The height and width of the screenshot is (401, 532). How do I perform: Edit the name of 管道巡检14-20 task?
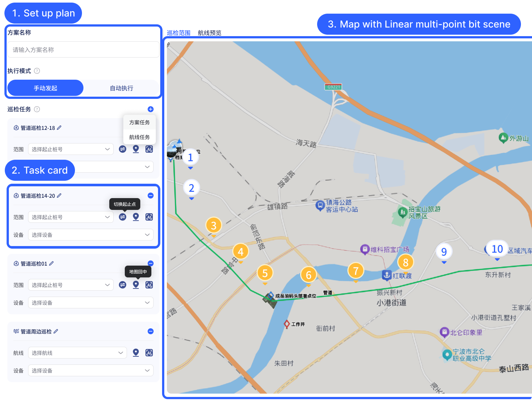(x=59, y=196)
